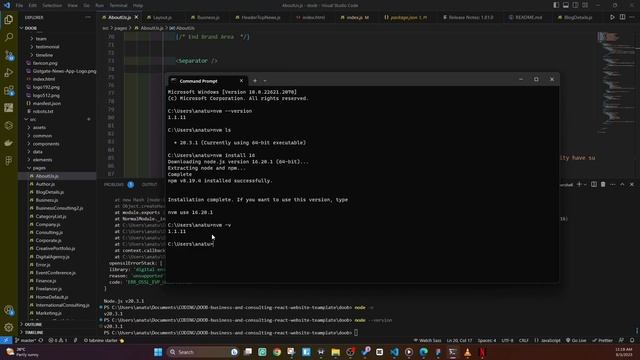This screenshot has height=360, width=640.
Task: Open File Explorer from the taskbar
Action: 336,352
